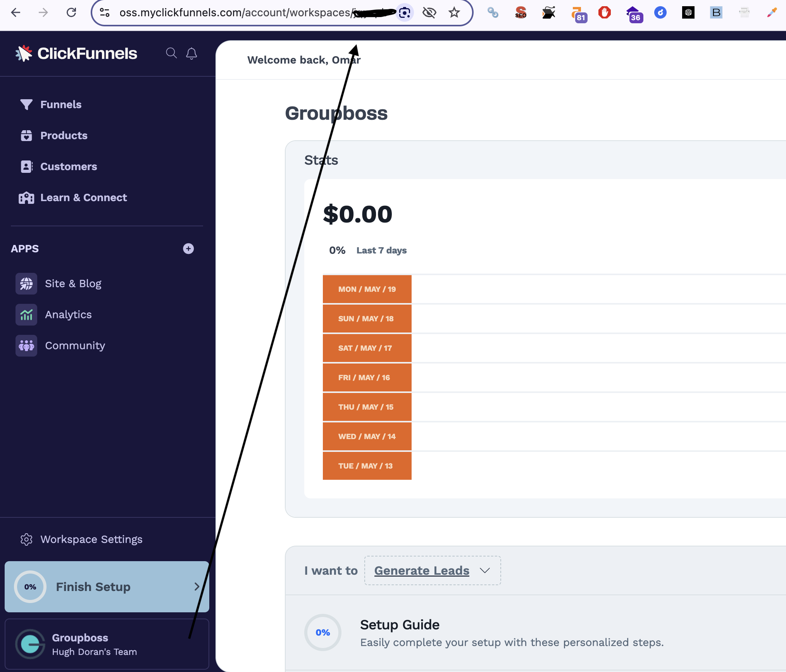The width and height of the screenshot is (786, 672).
Task: Open the B extension icon
Action: pos(716,13)
